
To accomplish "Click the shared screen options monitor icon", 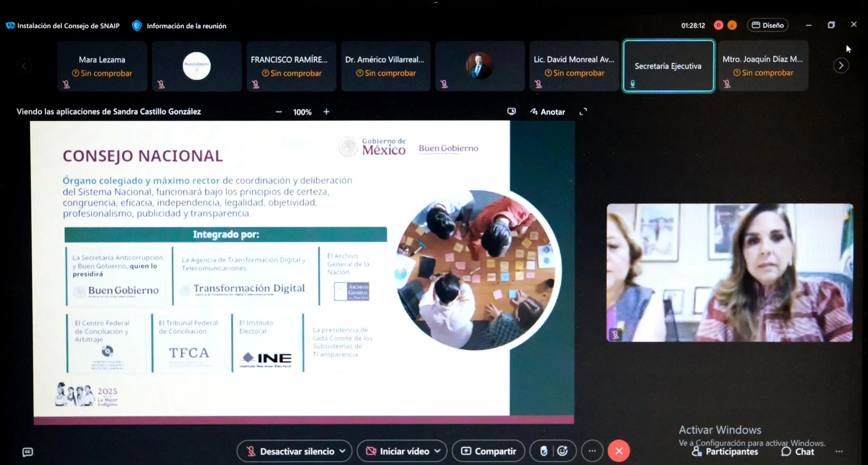I will coord(511,111).
